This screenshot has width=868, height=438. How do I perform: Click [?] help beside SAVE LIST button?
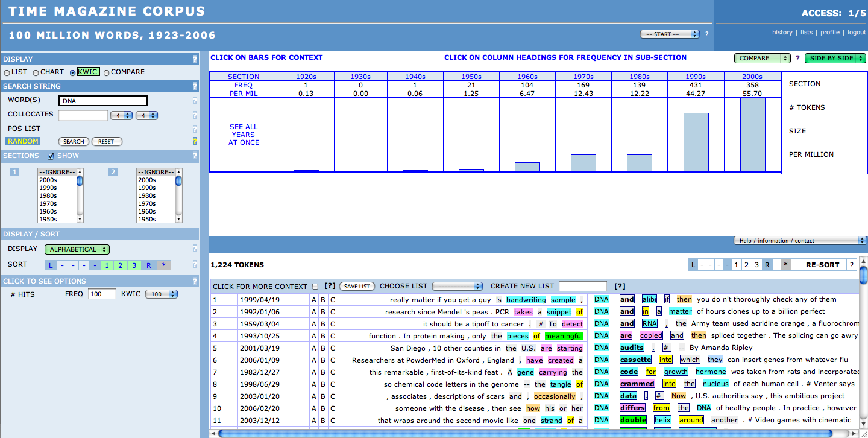(330, 286)
